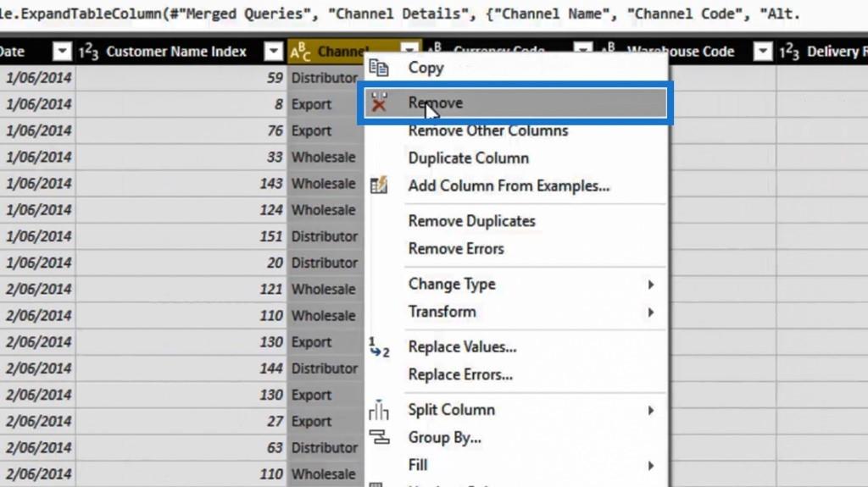Click the Group By icon

click(x=379, y=438)
